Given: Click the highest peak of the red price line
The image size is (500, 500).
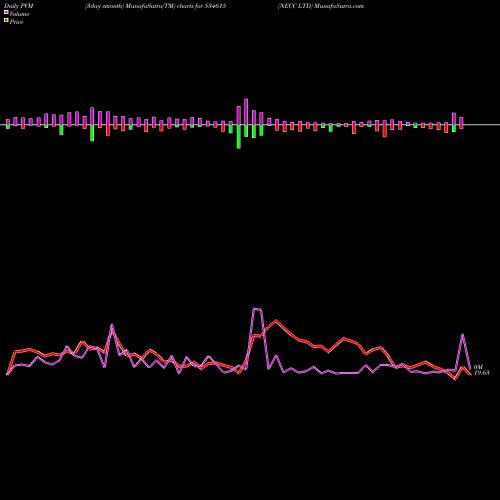Looking at the screenshot, I should 276,320.
